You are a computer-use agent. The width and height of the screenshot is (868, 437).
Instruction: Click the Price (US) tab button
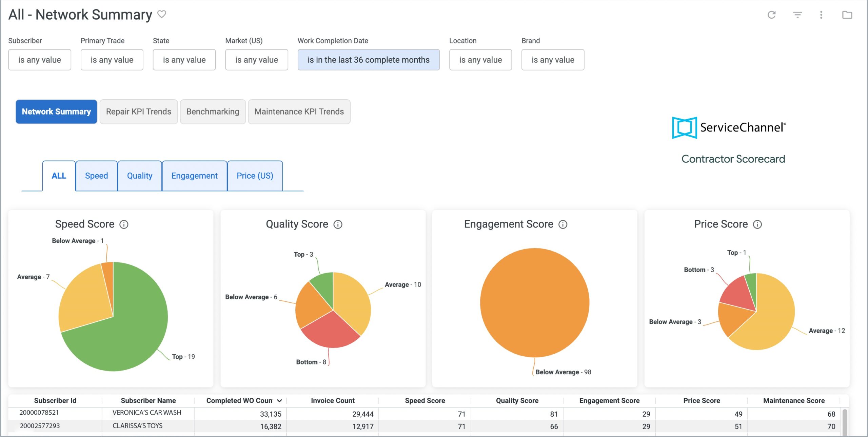click(255, 176)
